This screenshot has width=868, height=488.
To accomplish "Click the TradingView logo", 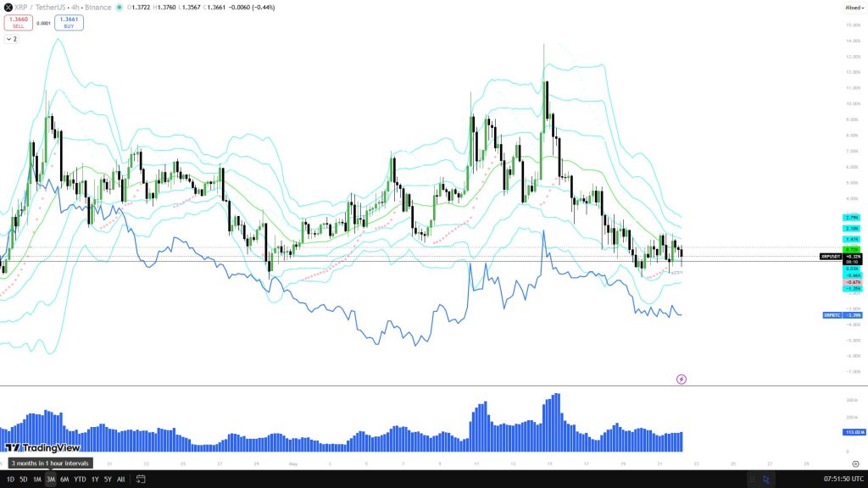I will click(42, 447).
